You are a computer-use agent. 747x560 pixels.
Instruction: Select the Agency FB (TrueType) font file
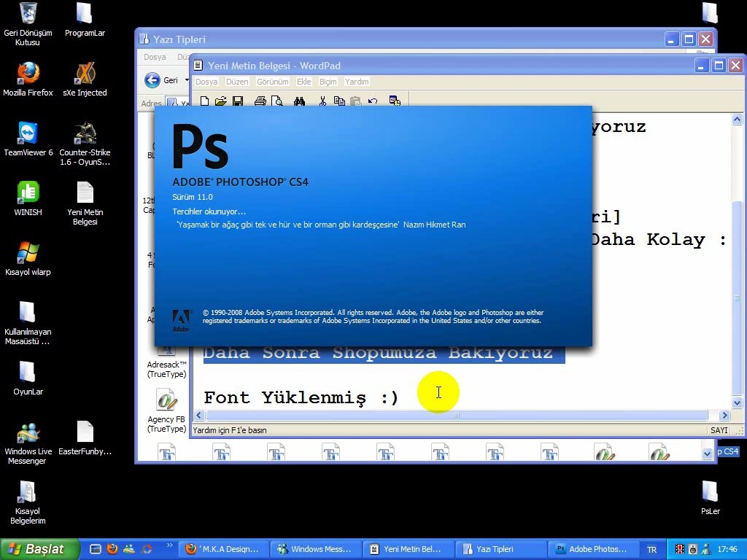[167, 411]
